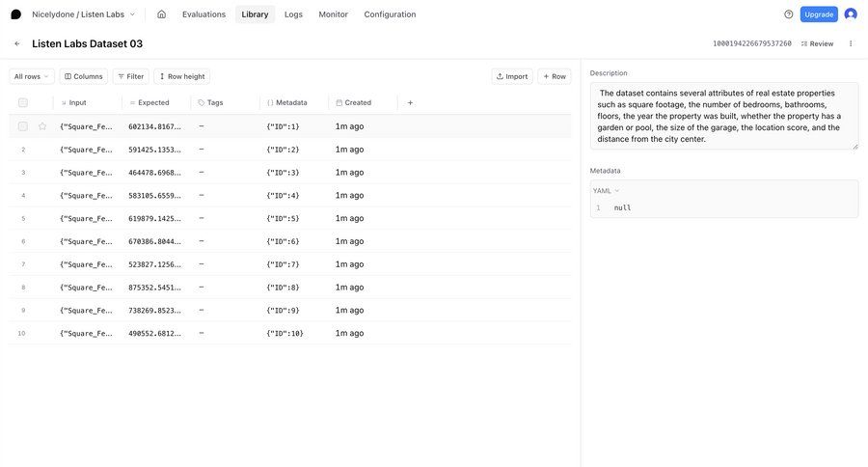
Task: Toggle the select-all header checkbox
Action: tap(23, 102)
